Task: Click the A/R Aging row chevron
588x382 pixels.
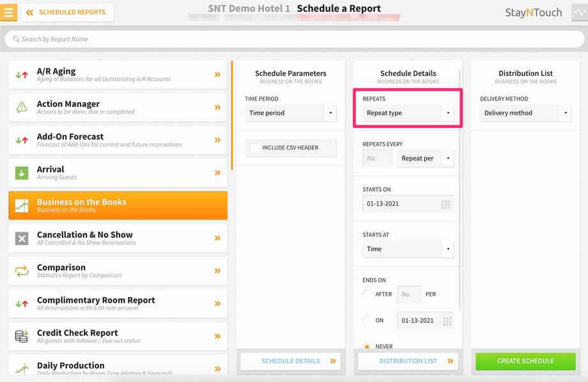Action: pyautogui.click(x=217, y=75)
